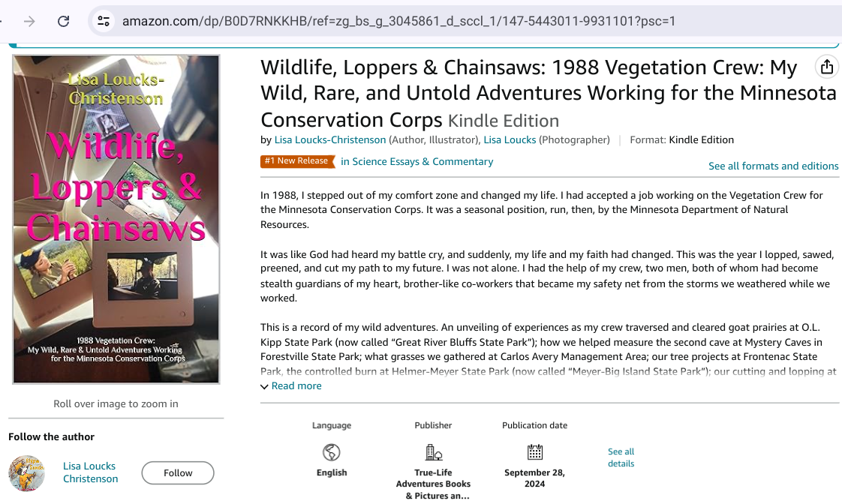Click the browser forward arrow
842x504 pixels.
30,21
